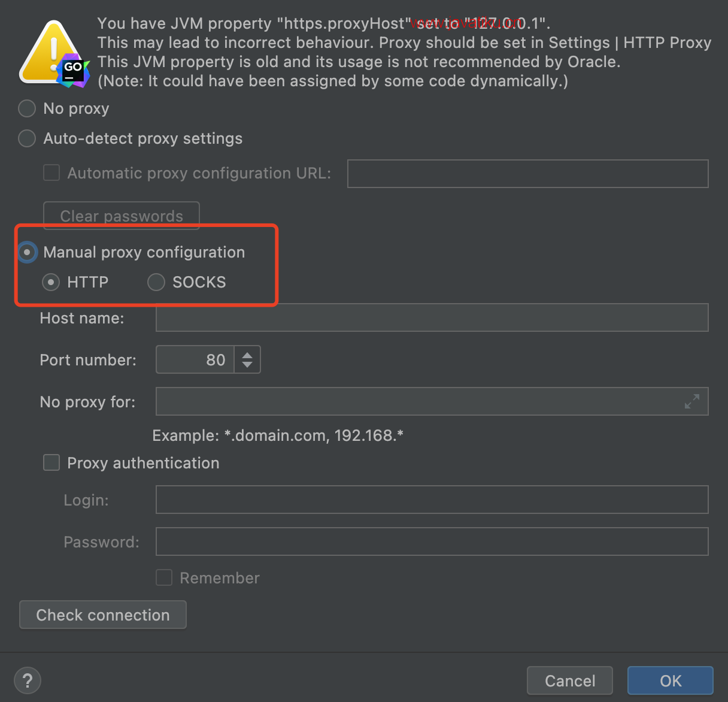728x702 pixels.
Task: Choose Auto-detect proxy settings
Action: point(27,138)
